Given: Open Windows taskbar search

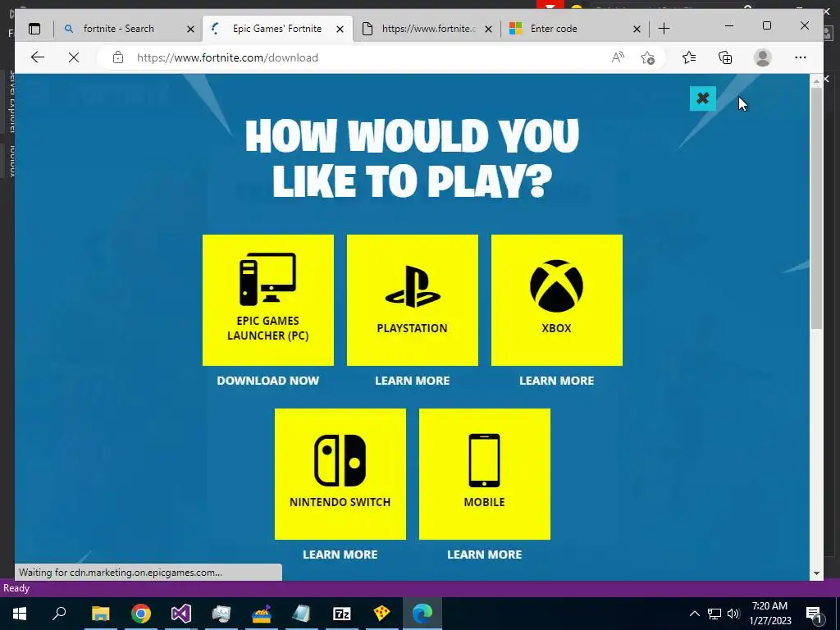Looking at the screenshot, I should pos(59,614).
